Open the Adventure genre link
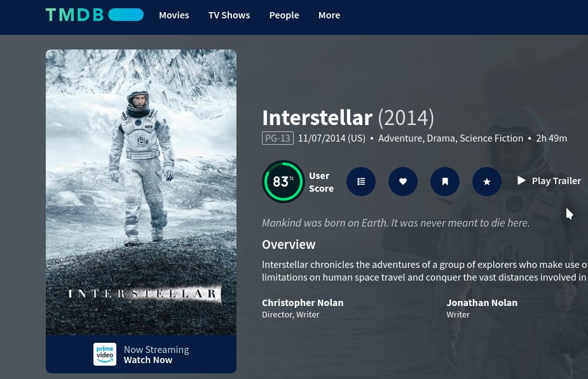The image size is (588, 379). (x=401, y=138)
